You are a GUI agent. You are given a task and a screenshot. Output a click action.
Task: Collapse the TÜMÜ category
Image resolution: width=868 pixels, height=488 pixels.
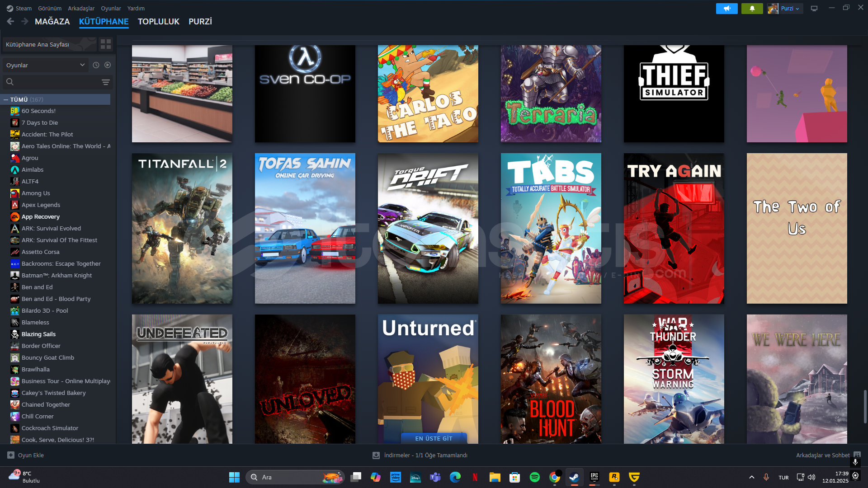(x=6, y=99)
